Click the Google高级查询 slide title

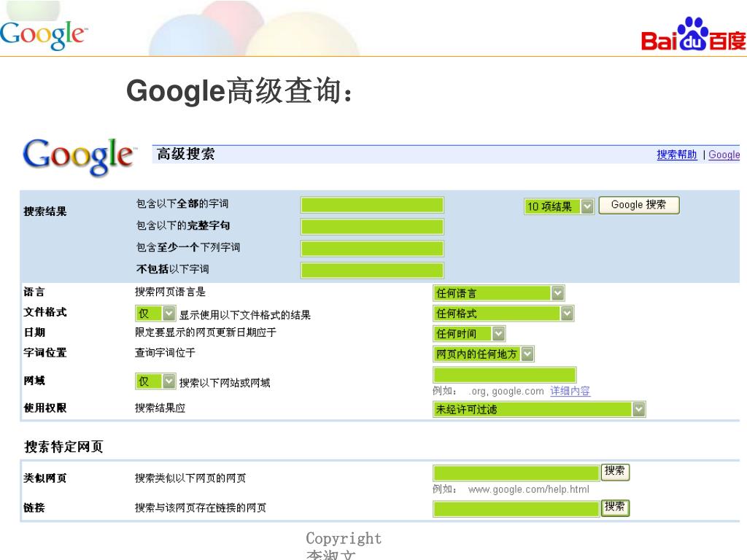pyautogui.click(x=239, y=90)
